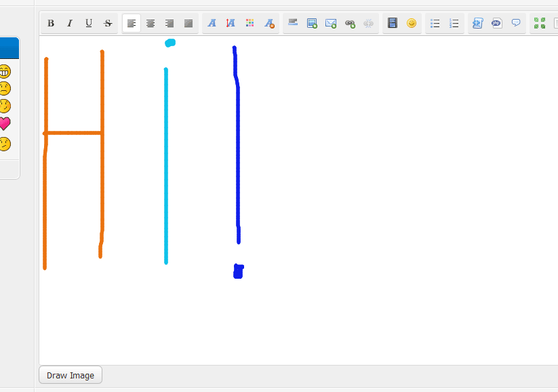Align text to the left
This screenshot has height=392, width=558.
click(132, 23)
